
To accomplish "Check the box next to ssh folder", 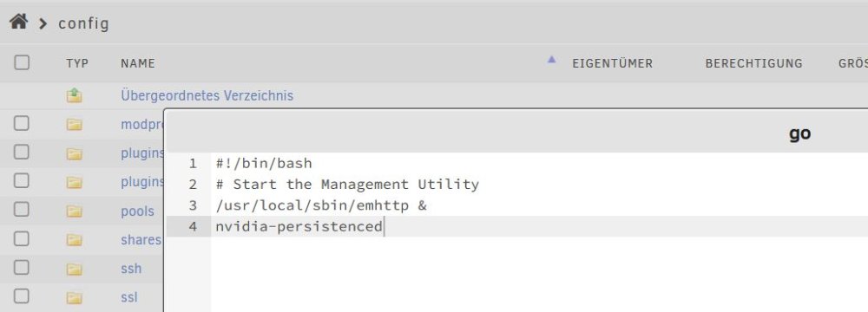I will (x=22, y=267).
